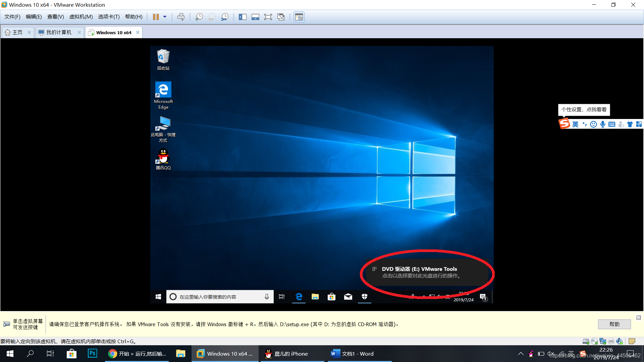The width and height of the screenshot is (644, 362).
Task: Open the 虚拟机(M) menu
Action: click(81, 17)
